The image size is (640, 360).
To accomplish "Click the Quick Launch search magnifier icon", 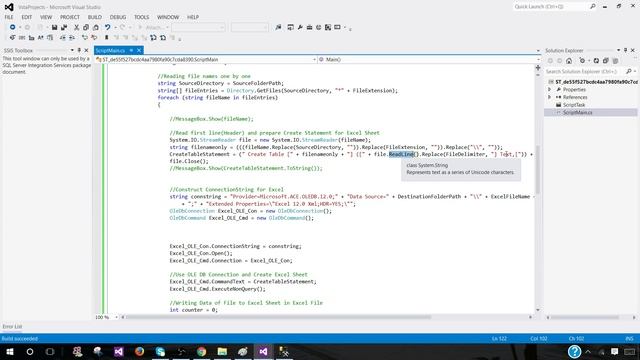I will (593, 7).
